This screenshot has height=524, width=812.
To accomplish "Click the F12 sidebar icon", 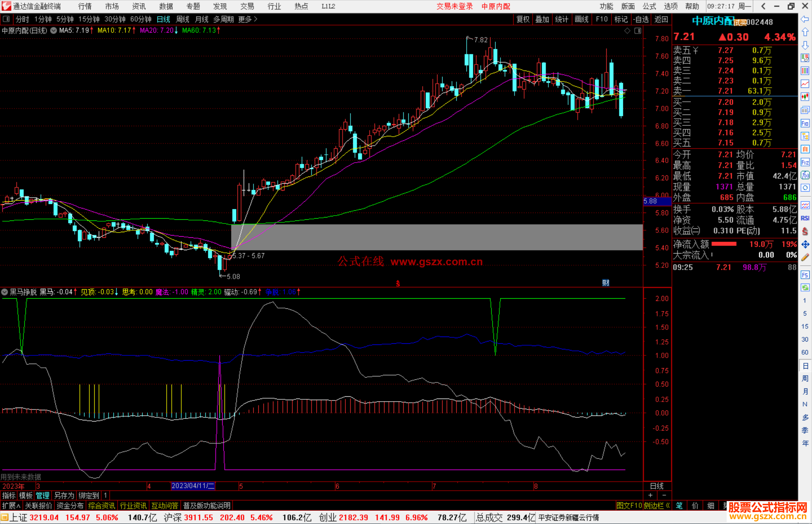I will click(805, 162).
